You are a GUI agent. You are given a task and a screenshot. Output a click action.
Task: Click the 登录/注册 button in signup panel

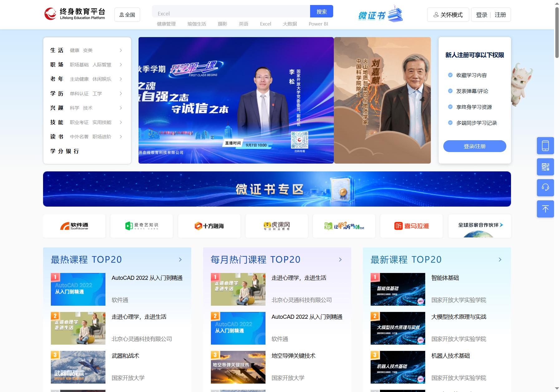(x=475, y=146)
